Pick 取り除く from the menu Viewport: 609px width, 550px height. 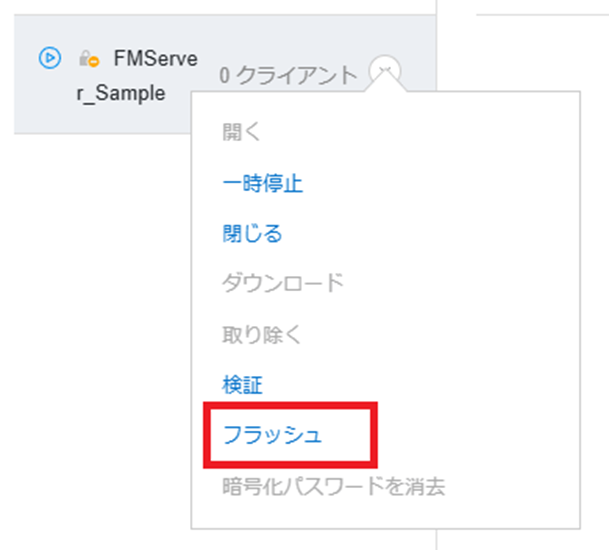point(261,334)
